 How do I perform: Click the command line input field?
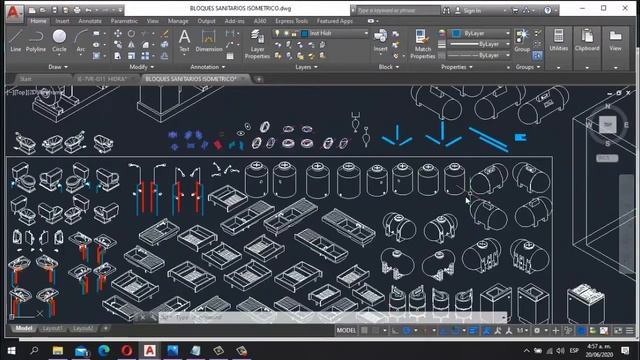point(333,317)
